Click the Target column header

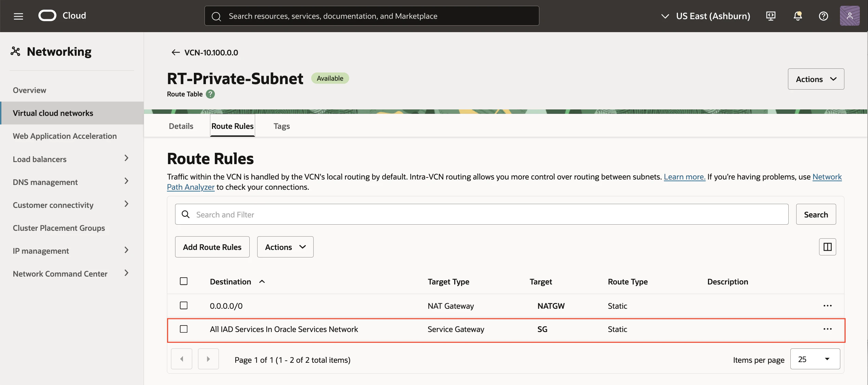click(541, 282)
